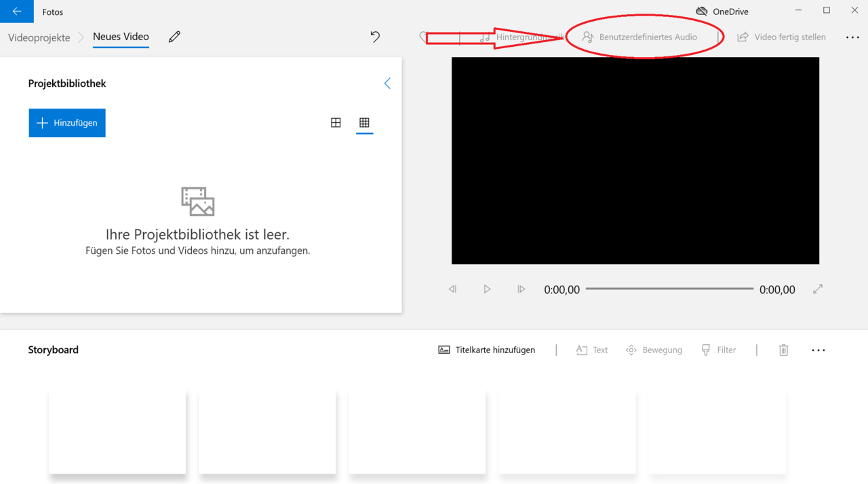Step back one frame in preview
The width and height of the screenshot is (868, 484).
pos(452,289)
